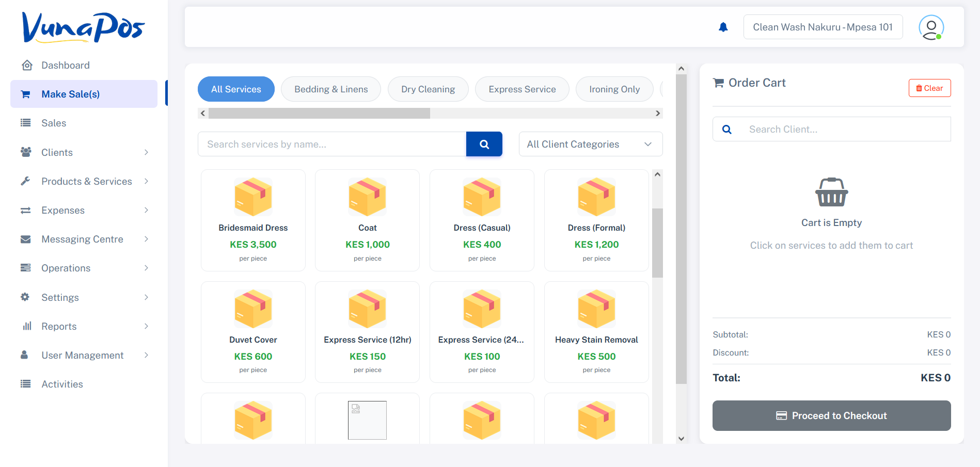Click the VunaPos logo
Viewport: 980px width, 467px height.
click(x=83, y=27)
